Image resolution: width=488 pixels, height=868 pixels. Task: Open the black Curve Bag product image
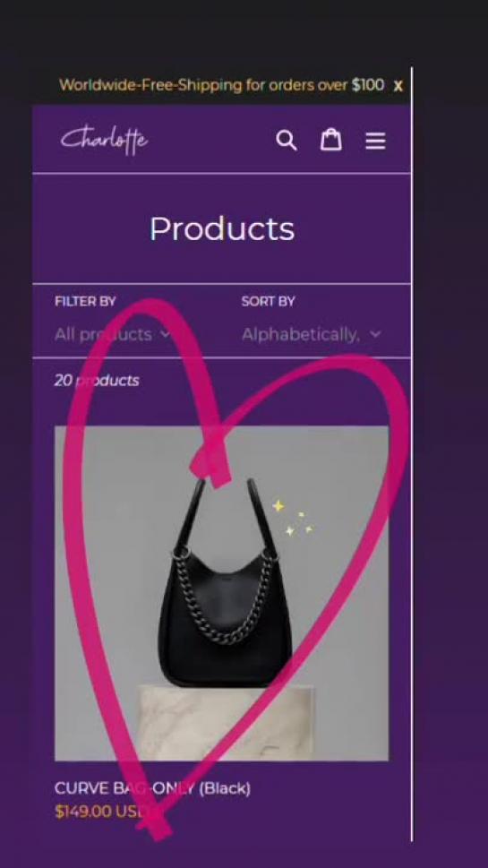(x=221, y=593)
